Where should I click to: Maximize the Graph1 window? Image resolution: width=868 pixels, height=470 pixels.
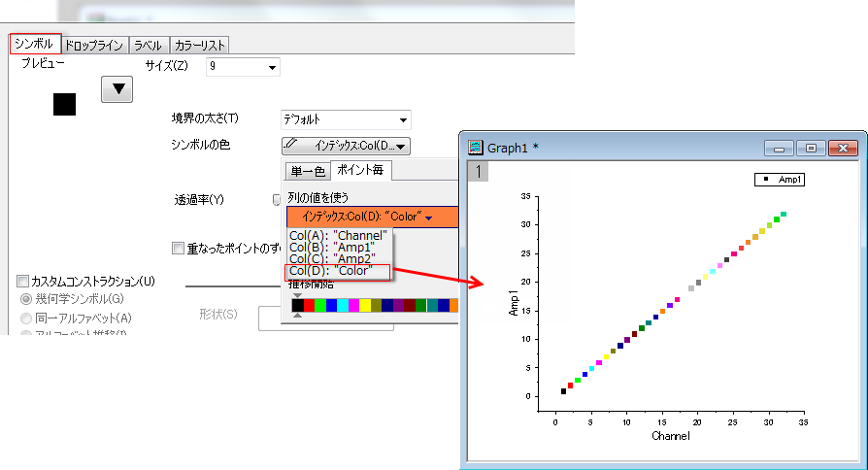point(811,149)
